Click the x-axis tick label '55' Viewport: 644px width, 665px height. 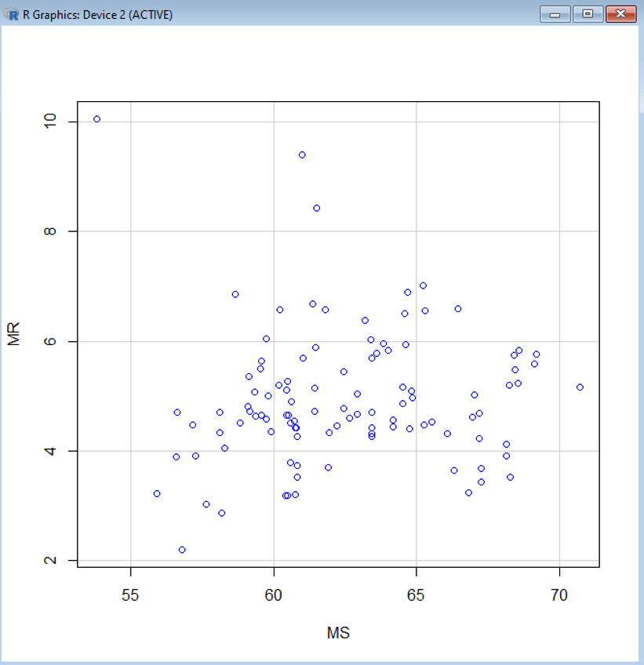coord(130,595)
